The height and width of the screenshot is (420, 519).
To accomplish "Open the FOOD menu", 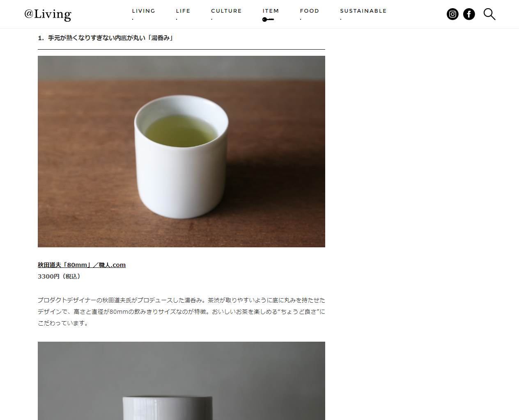I will point(310,11).
